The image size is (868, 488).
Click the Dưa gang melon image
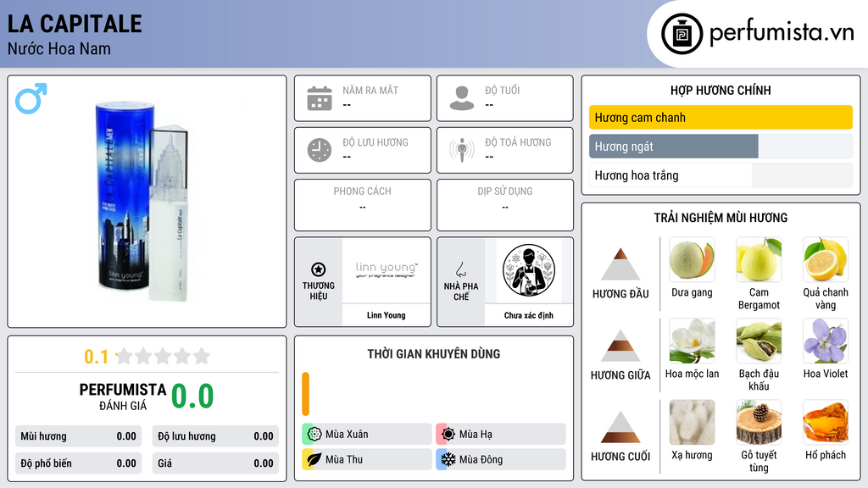(x=692, y=259)
